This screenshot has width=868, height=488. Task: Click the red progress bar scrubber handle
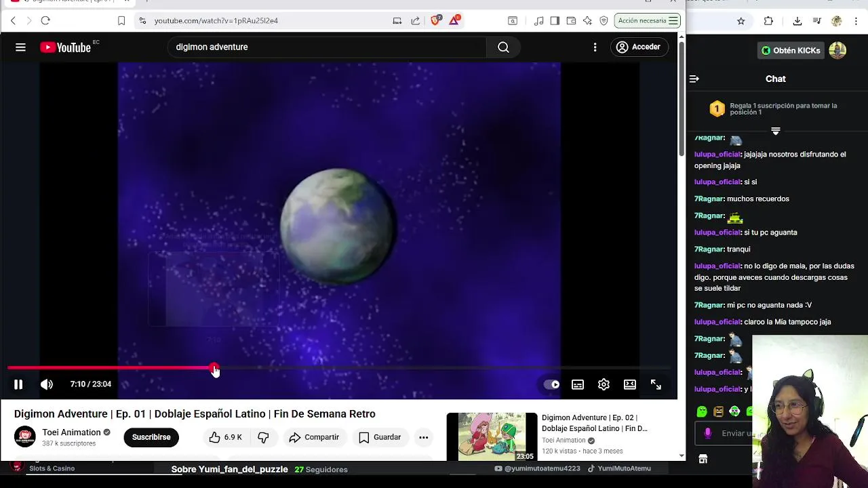coord(214,369)
